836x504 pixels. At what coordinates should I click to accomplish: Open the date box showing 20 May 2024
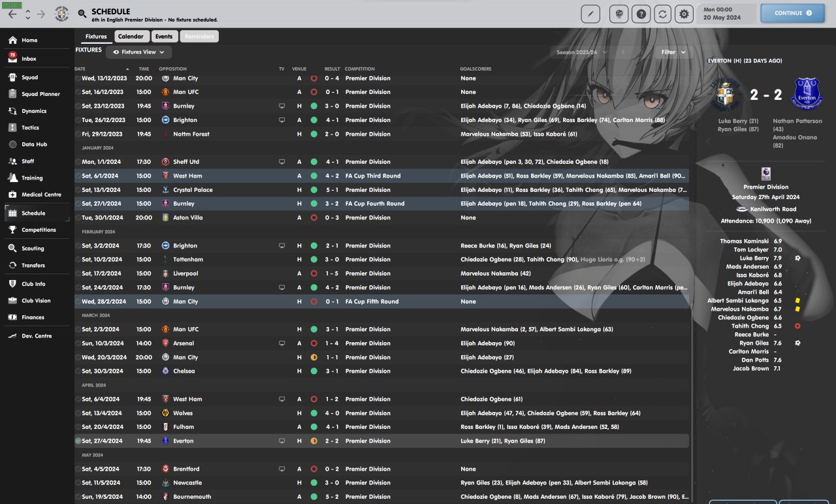[726, 14]
